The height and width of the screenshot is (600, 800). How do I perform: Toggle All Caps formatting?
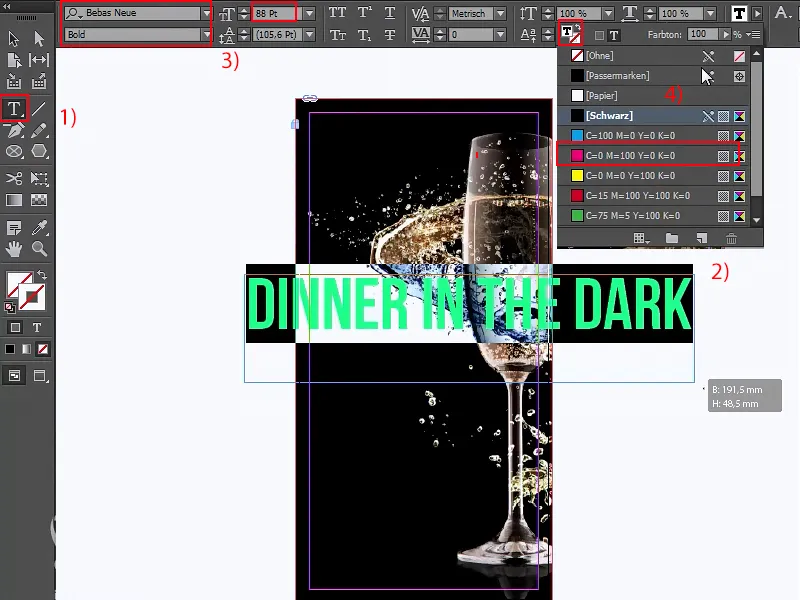[x=337, y=13]
